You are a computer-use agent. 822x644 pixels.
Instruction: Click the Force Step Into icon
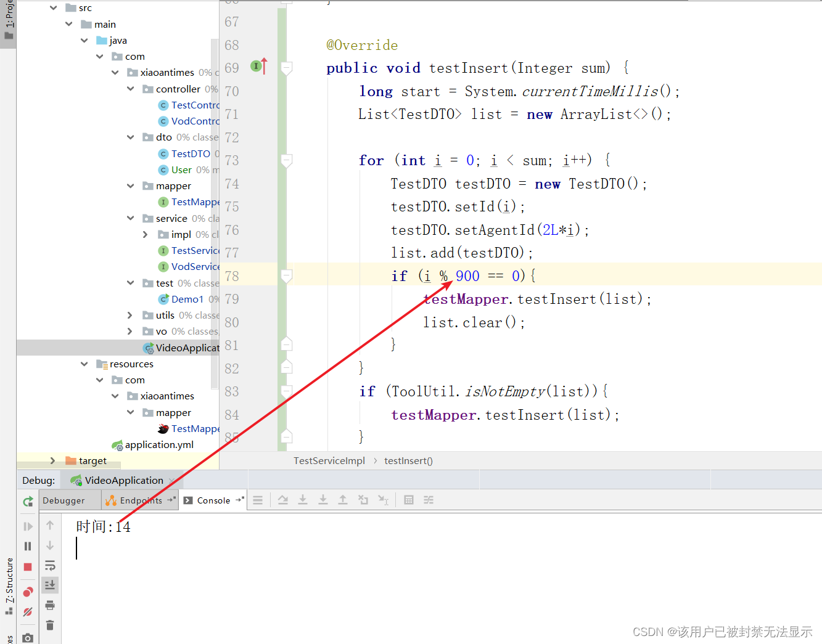pyautogui.click(x=323, y=500)
